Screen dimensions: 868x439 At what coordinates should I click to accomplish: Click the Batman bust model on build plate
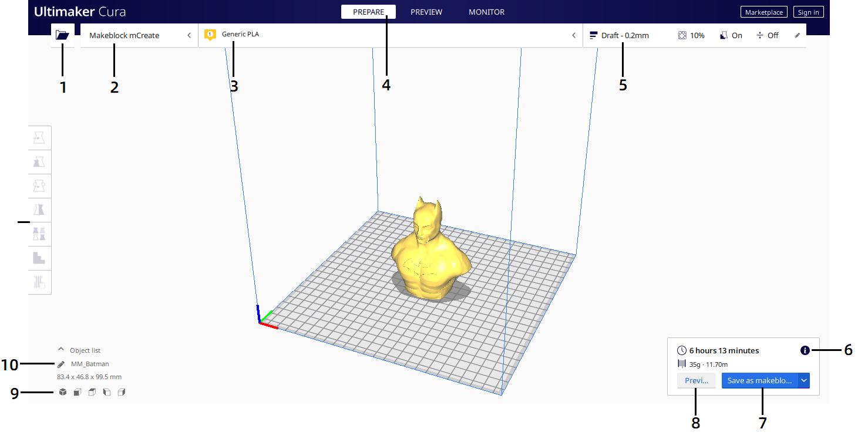coord(430,252)
